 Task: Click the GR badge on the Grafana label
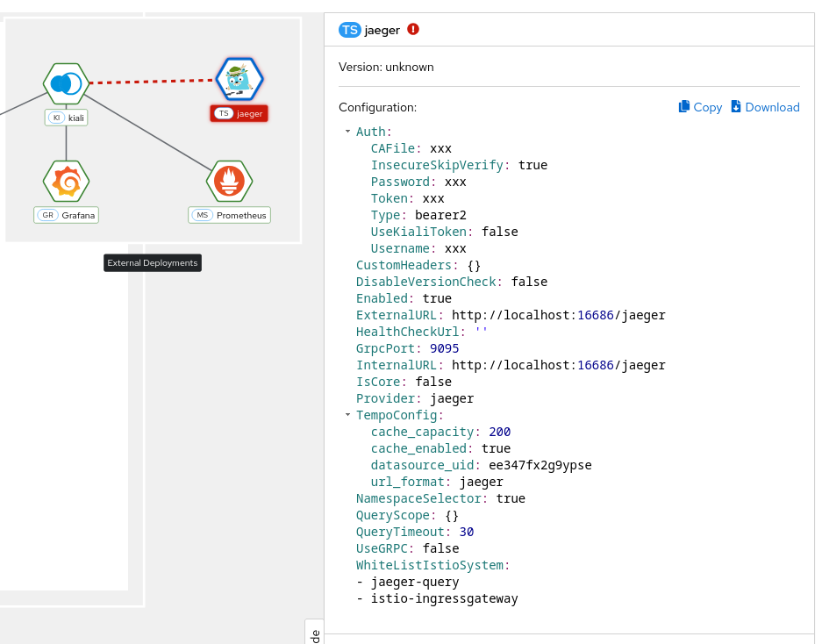[48, 215]
